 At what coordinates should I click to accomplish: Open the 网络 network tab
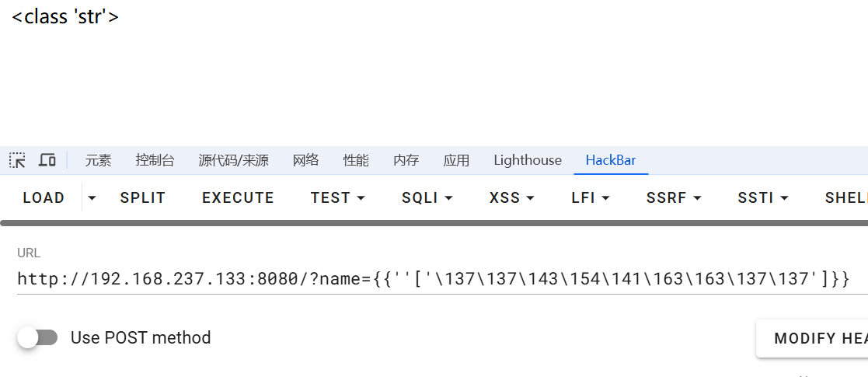(x=305, y=160)
